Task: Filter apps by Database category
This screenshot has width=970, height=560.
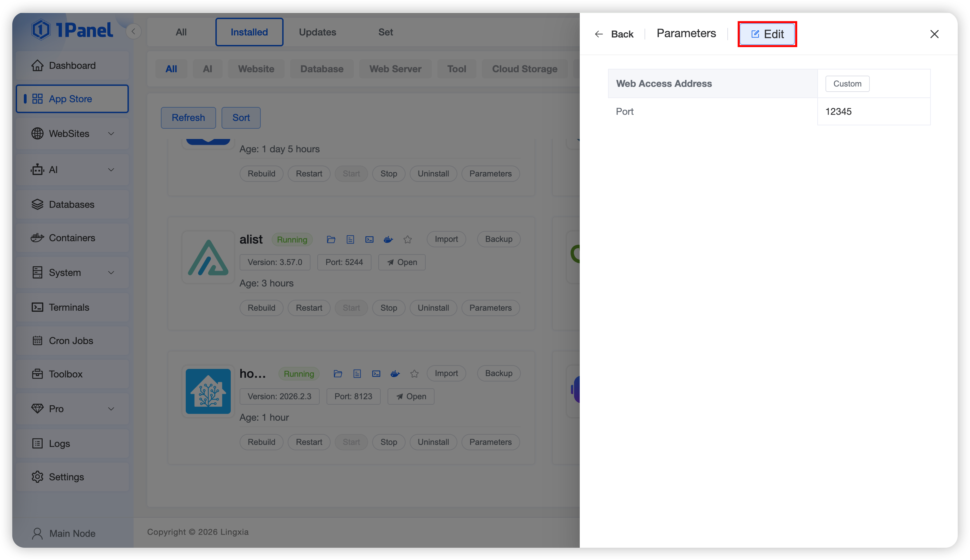Action: 322,69
